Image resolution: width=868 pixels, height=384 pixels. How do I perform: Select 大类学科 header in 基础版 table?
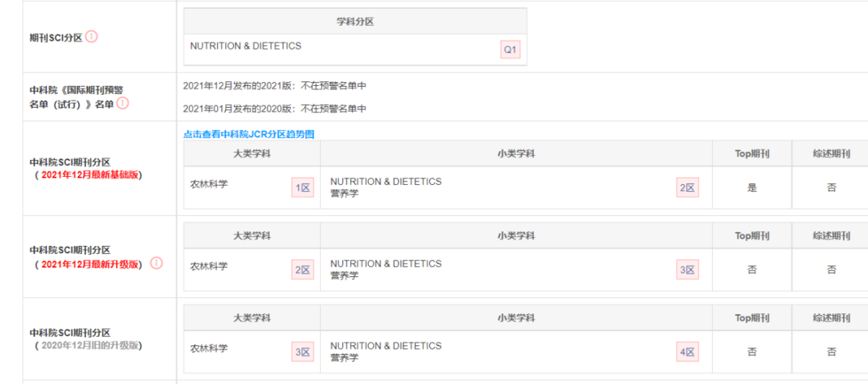pos(252,153)
